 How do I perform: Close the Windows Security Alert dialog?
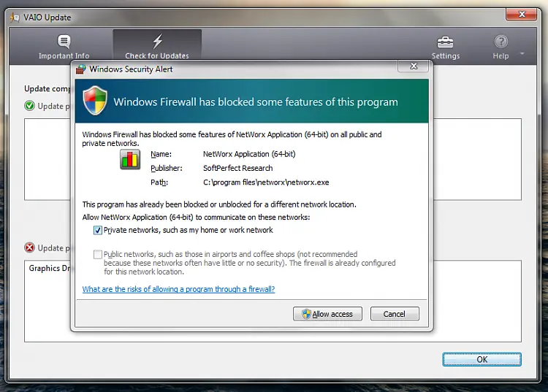click(x=414, y=66)
